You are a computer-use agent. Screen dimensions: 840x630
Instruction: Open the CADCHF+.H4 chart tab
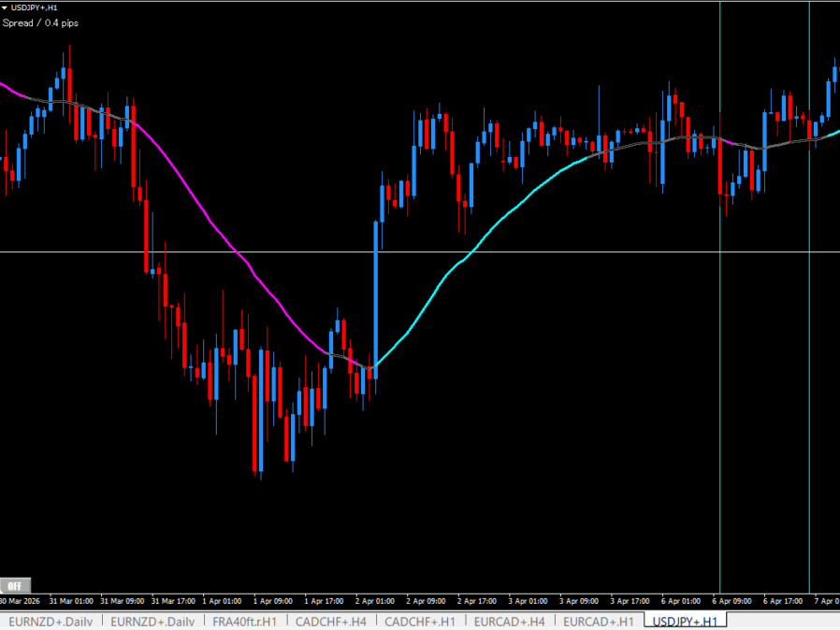tap(330, 621)
